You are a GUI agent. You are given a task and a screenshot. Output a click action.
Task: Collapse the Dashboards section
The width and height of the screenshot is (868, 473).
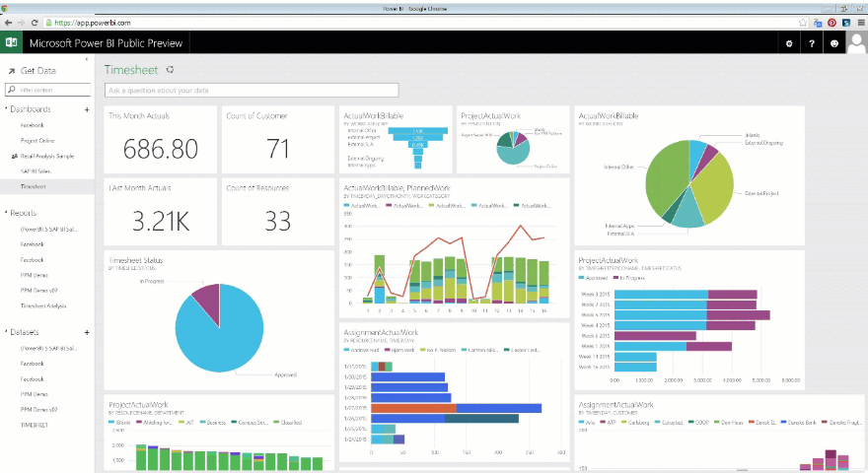click(x=6, y=109)
